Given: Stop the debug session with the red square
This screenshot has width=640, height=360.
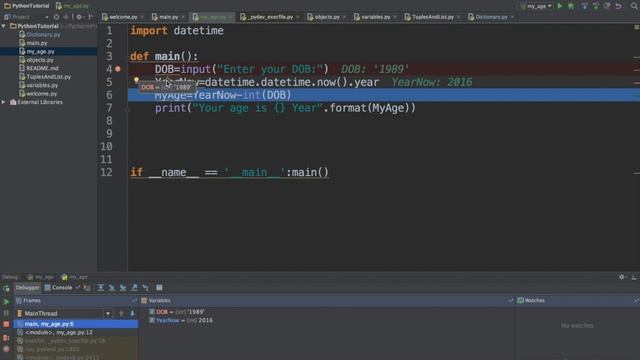Looking at the screenshot, I should click(6, 324).
